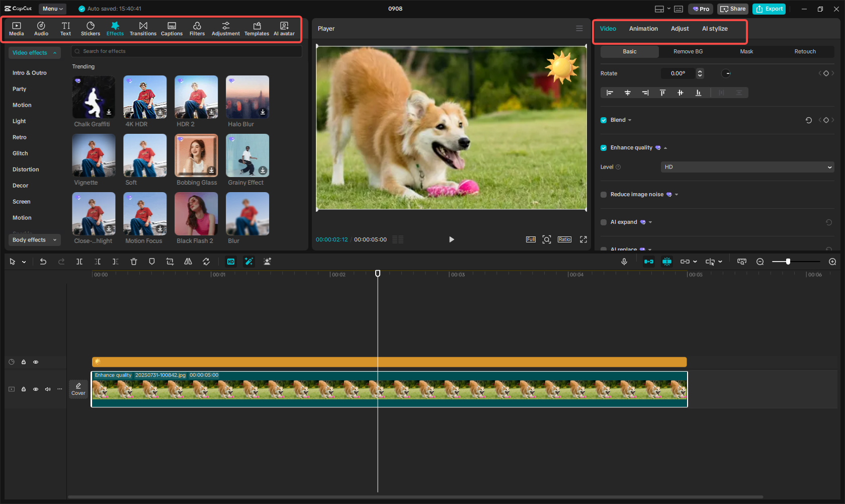Hide the sun sticker track with eye icon
845x504 pixels.
(x=36, y=362)
